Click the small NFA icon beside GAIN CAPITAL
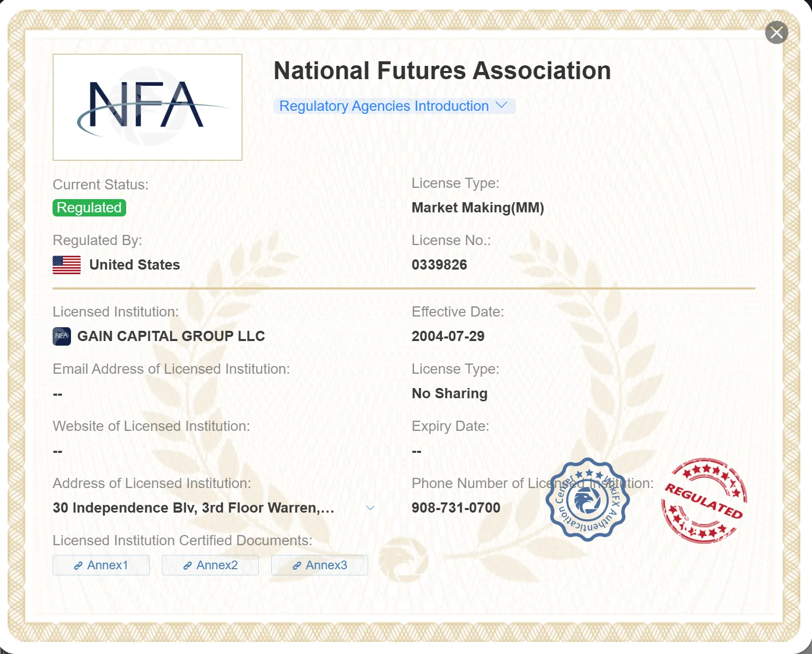Viewport: 812px width, 654px height. (x=62, y=336)
